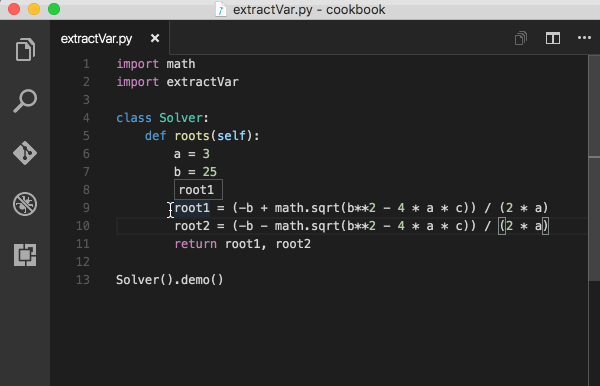The height and width of the screenshot is (386, 600).
Task: Click 'Solver().demo()' on line 13
Action: point(170,280)
